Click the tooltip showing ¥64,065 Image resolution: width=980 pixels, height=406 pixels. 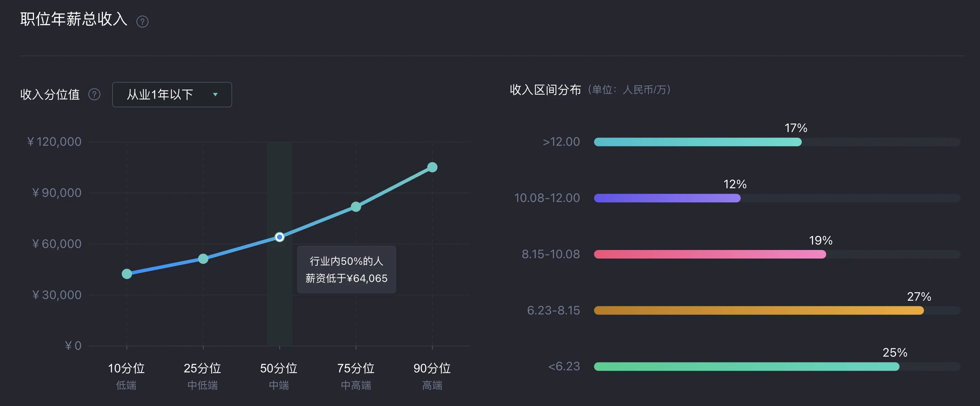click(347, 270)
